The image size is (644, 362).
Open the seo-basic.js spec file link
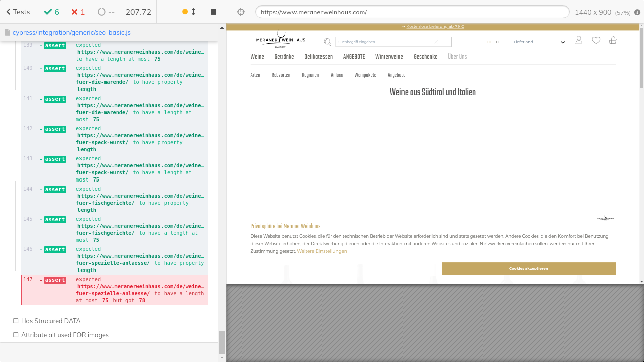point(71,32)
